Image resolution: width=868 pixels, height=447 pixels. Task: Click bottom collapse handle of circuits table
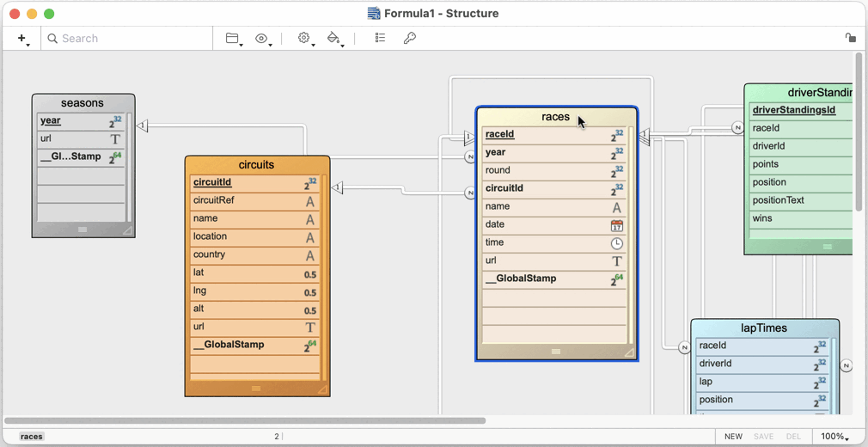(256, 389)
